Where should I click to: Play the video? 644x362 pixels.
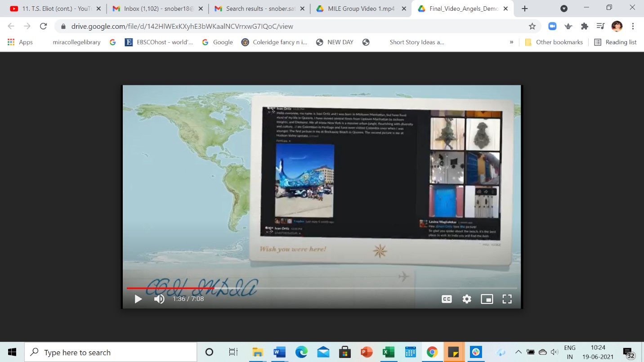click(138, 299)
